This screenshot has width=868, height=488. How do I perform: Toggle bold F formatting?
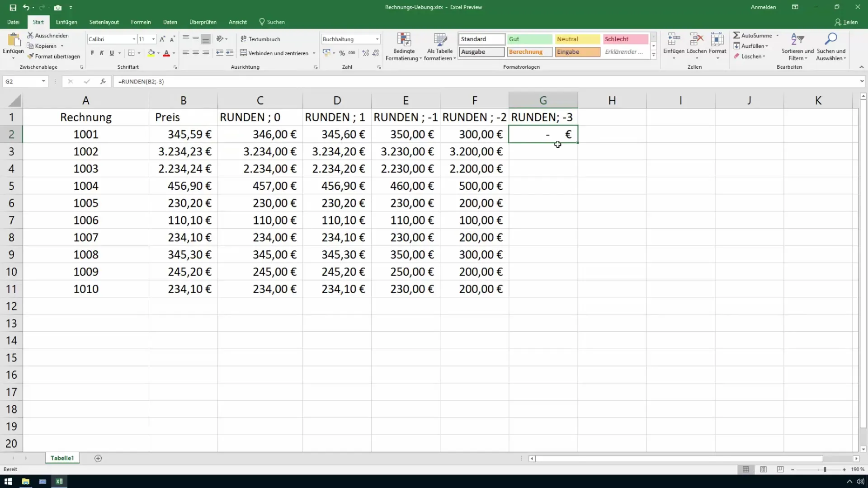pyautogui.click(x=92, y=53)
